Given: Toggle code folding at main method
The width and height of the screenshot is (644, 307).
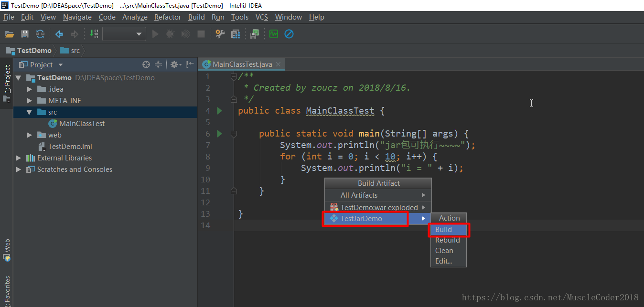Looking at the screenshot, I should coord(234,134).
